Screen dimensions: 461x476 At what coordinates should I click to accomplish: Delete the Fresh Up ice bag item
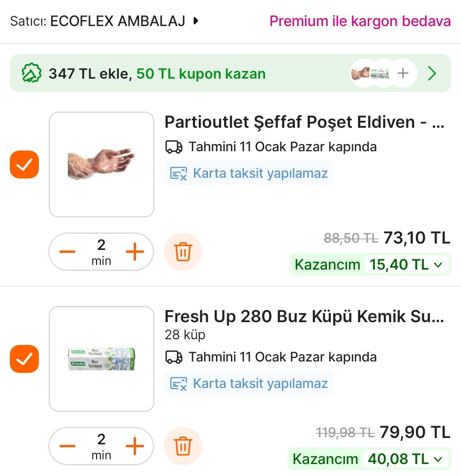click(x=183, y=447)
